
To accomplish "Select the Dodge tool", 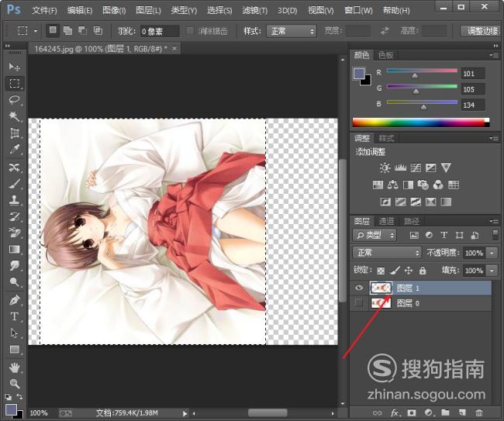I will (x=14, y=282).
